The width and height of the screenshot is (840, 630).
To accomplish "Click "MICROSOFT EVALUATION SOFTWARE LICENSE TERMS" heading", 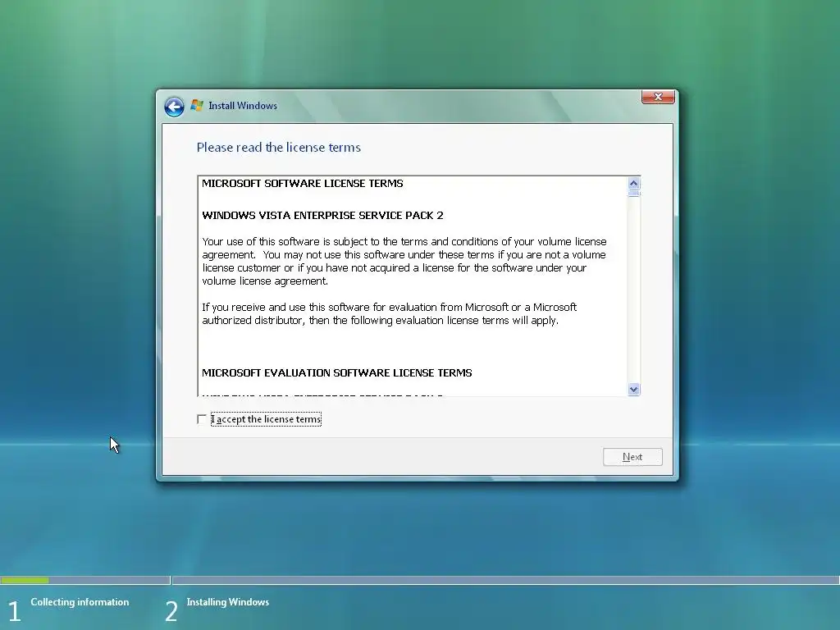I will pos(337,373).
